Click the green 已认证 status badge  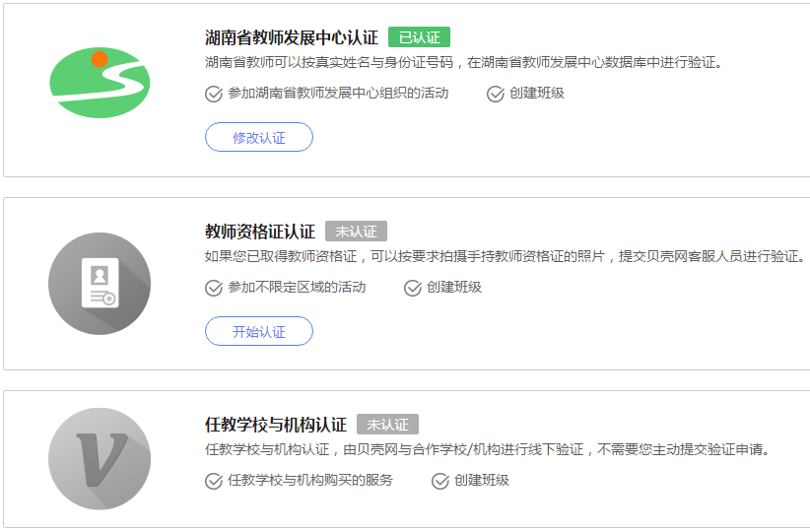419,37
